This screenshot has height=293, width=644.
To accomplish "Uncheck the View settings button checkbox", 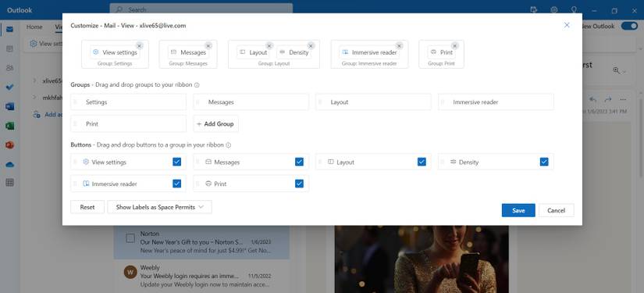I will [177, 162].
